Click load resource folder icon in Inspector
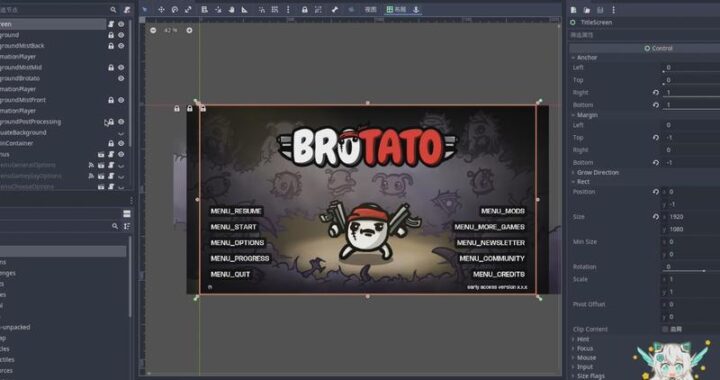 (586, 10)
